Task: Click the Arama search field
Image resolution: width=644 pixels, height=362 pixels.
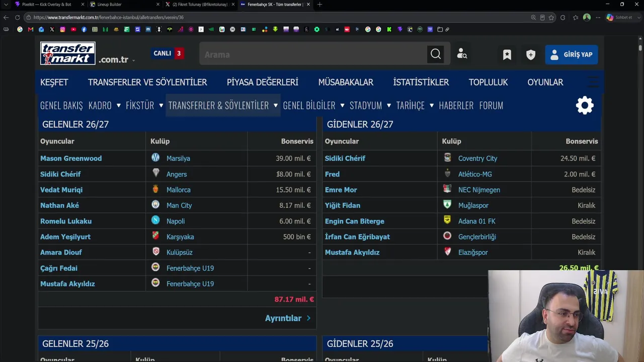Action: [313, 54]
